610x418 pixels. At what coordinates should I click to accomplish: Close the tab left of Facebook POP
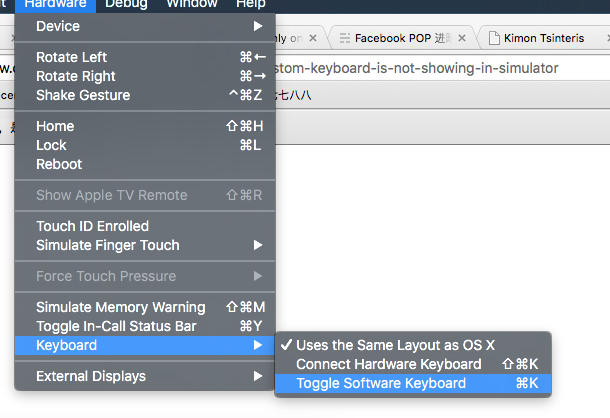(313, 39)
